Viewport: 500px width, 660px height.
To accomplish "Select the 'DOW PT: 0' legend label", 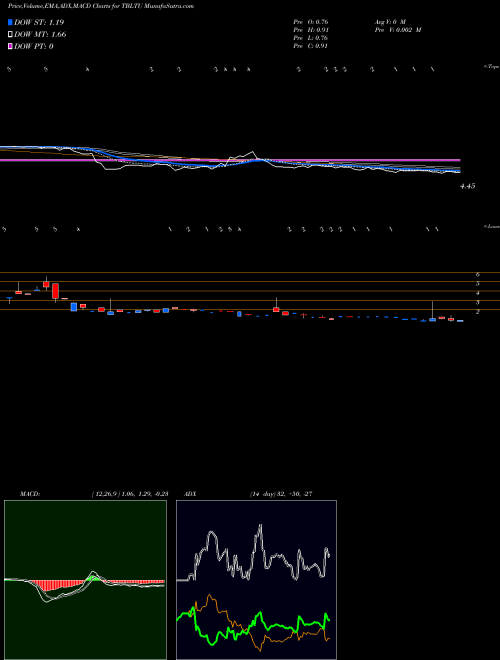I will [x=34, y=46].
